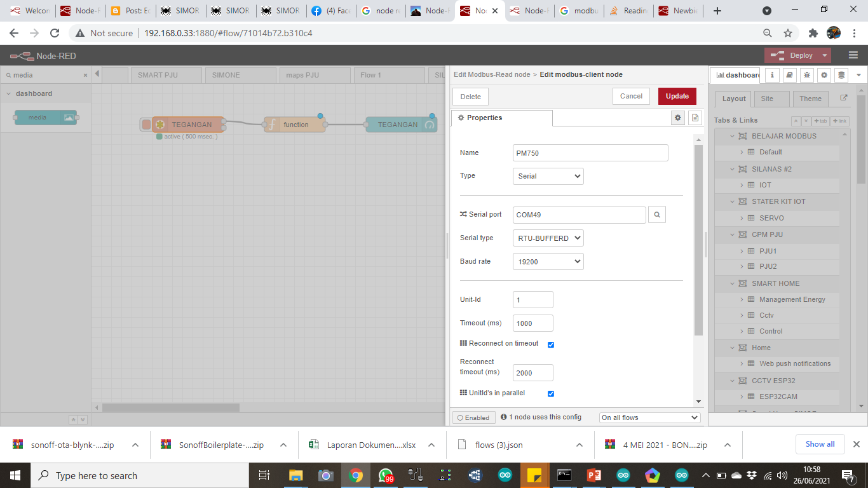868x488 pixels.
Task: Open the 'On all flows' scope dropdown
Action: pos(649,417)
